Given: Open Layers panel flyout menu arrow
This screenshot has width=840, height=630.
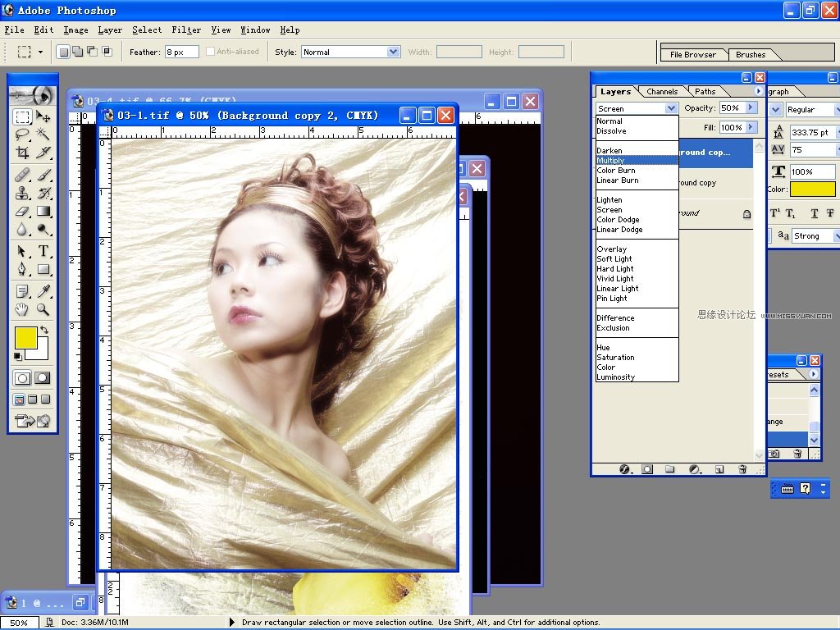Looking at the screenshot, I should tap(758, 91).
